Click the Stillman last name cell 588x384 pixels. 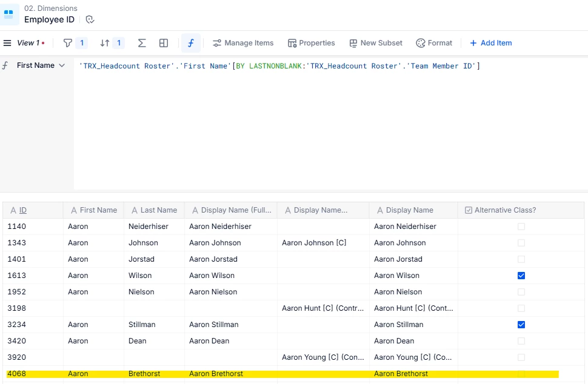tap(154, 325)
